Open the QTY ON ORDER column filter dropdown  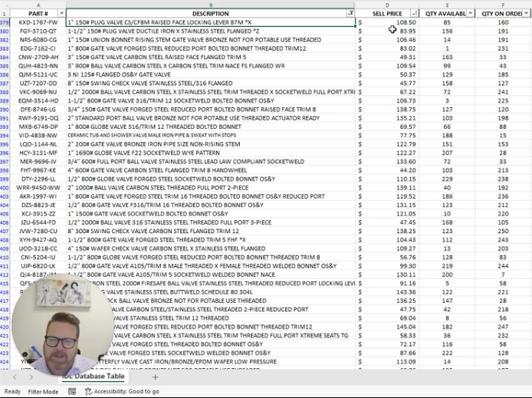click(x=526, y=13)
